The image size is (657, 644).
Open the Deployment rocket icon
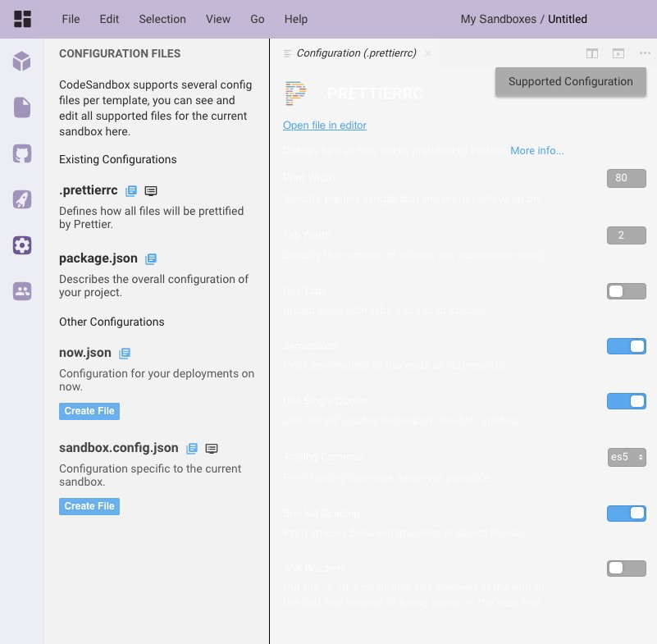[x=22, y=199]
